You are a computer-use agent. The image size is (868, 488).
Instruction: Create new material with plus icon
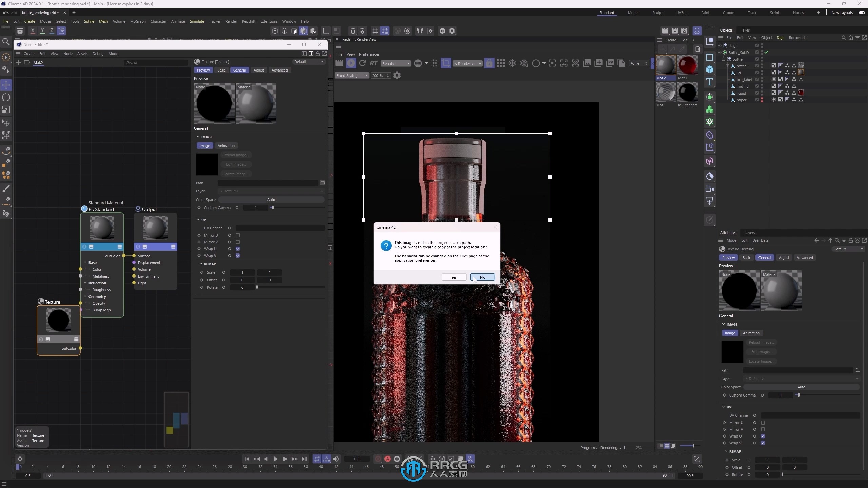663,49
